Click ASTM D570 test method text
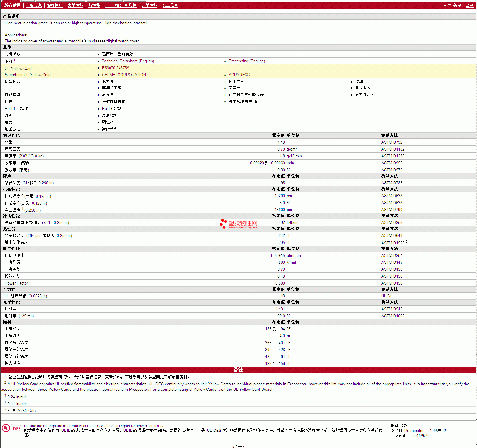This screenshot has width=477, height=448. [x=392, y=170]
